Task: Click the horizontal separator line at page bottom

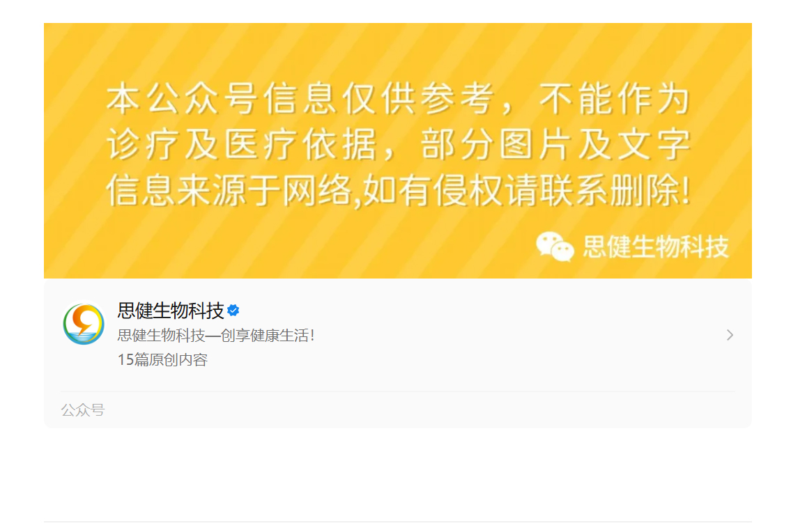Action: [x=397, y=522]
